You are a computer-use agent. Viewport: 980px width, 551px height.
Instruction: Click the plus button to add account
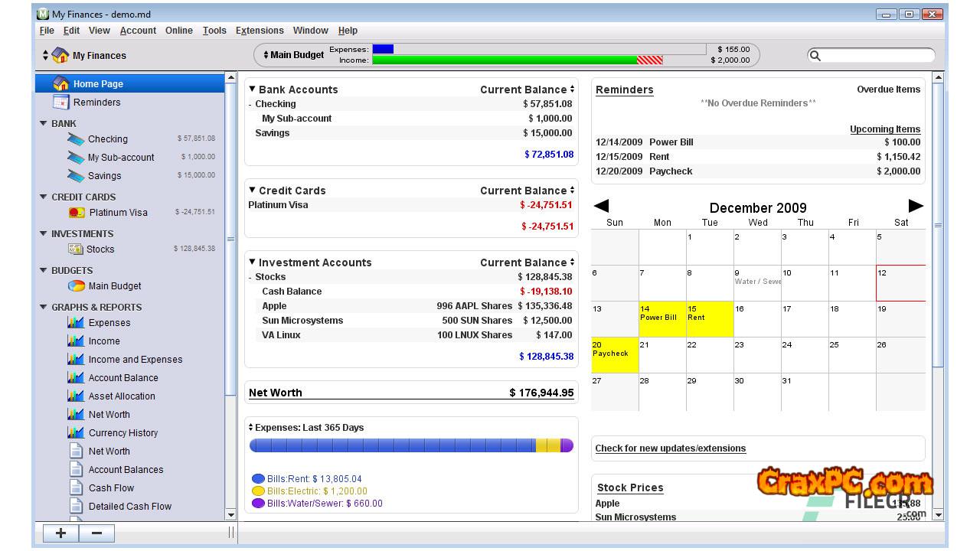pyautogui.click(x=60, y=533)
